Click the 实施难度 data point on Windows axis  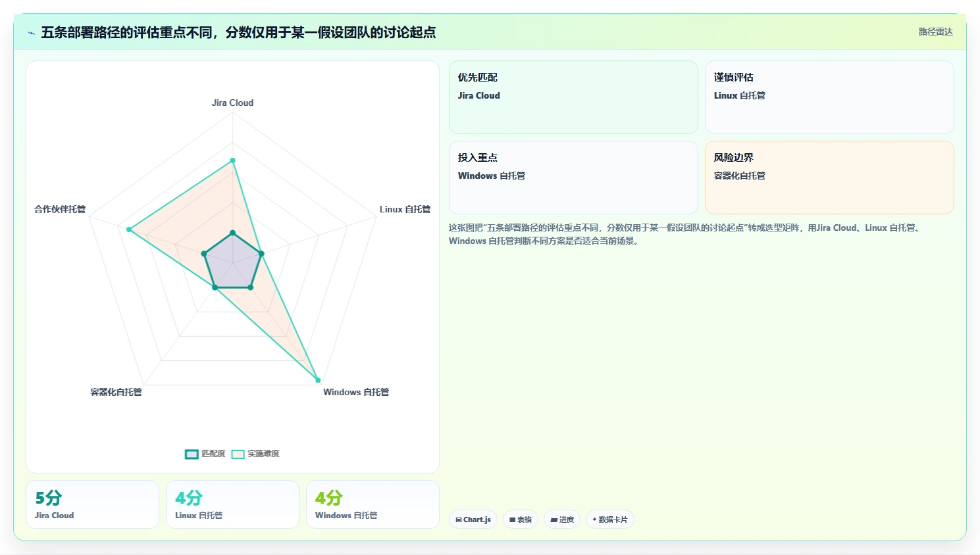(x=318, y=380)
